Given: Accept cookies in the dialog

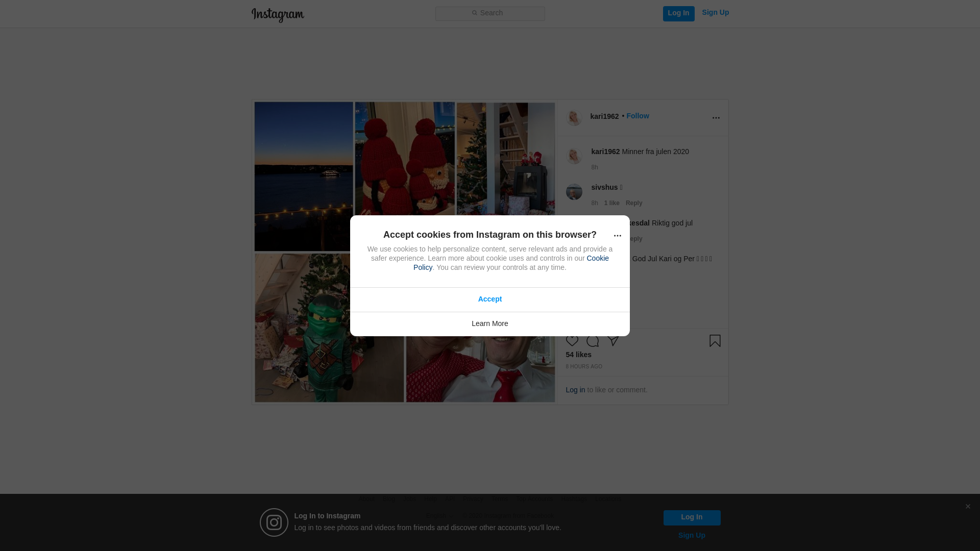Looking at the screenshot, I should point(489,299).
